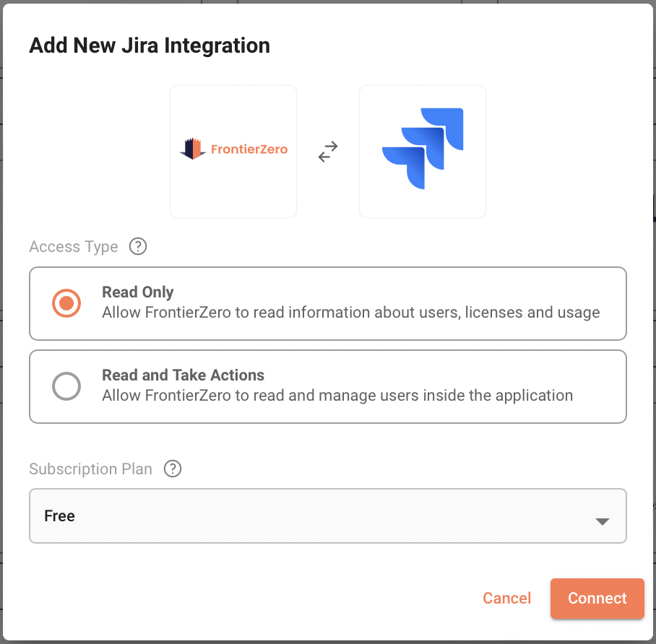Image resolution: width=656 pixels, height=644 pixels.
Task: Open the Subscription Plan help question icon
Action: [x=173, y=469]
